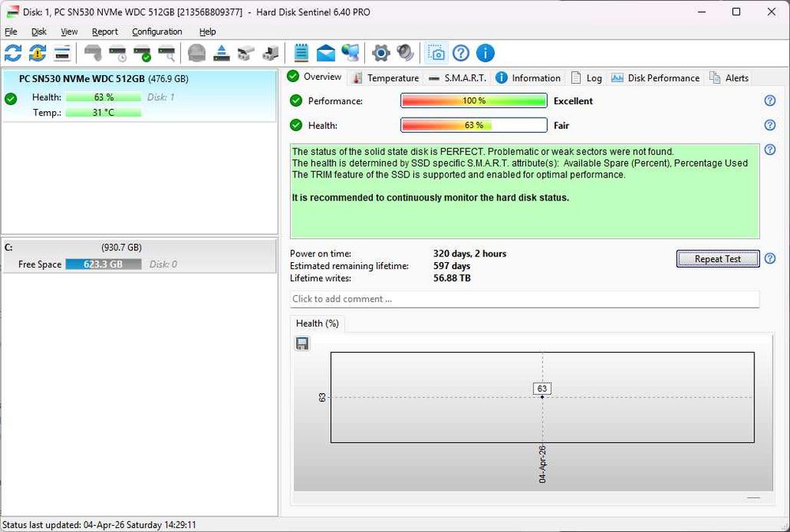The height and width of the screenshot is (532, 790).
Task: Open the blue notepad report icon
Action: point(301,53)
